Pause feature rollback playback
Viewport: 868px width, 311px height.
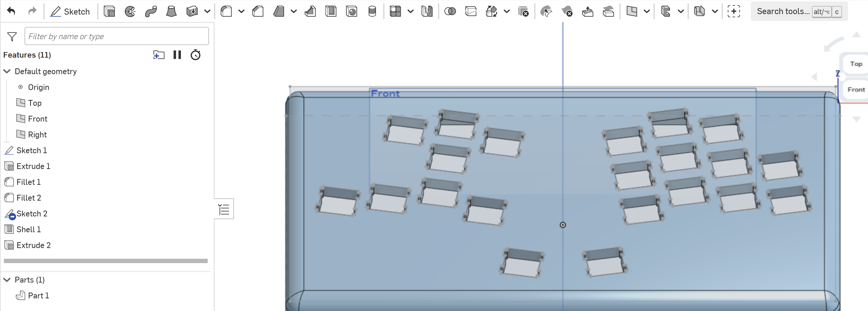point(177,55)
